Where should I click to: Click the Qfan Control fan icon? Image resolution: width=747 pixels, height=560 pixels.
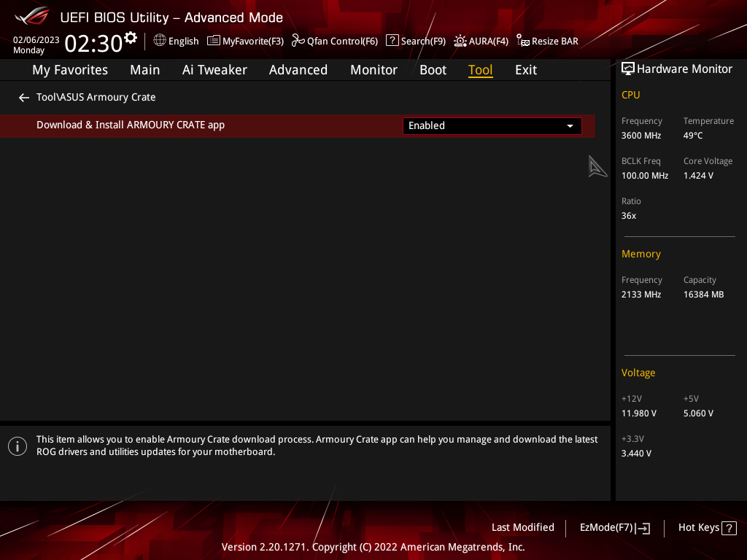(x=298, y=41)
